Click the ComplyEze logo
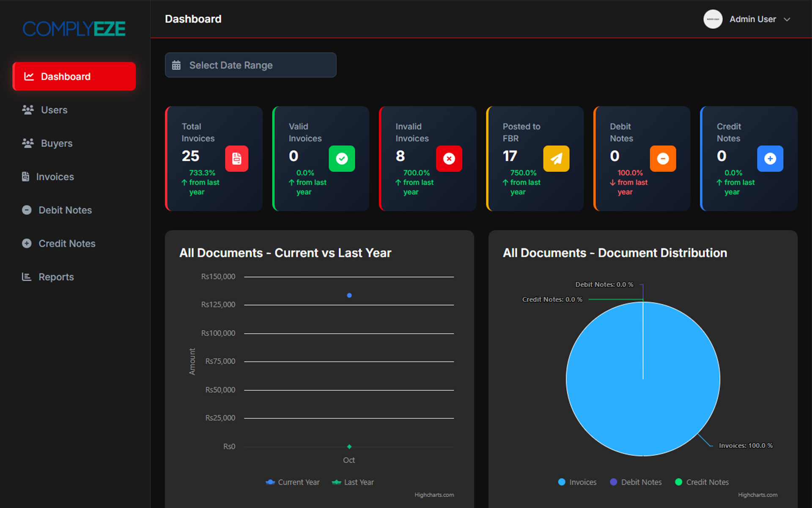The height and width of the screenshot is (508, 812). point(74,29)
